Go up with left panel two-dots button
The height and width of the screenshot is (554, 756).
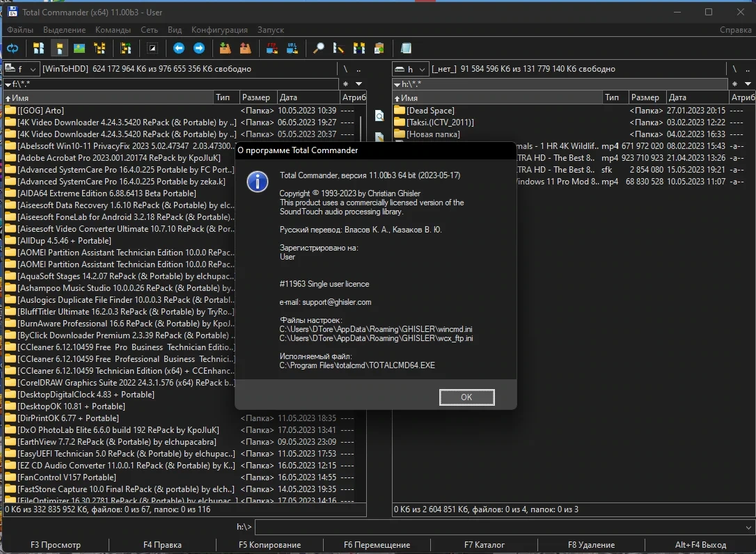pyautogui.click(x=359, y=69)
